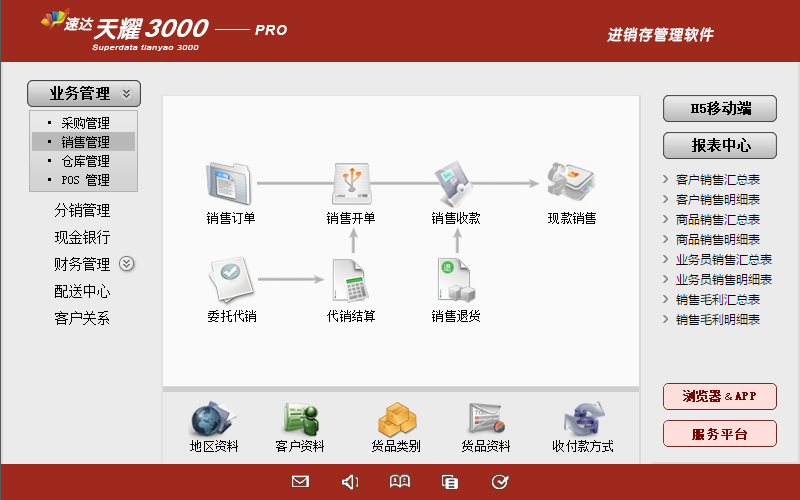Click the 服务平台 button
This screenshot has height=500, width=800.
720,434
